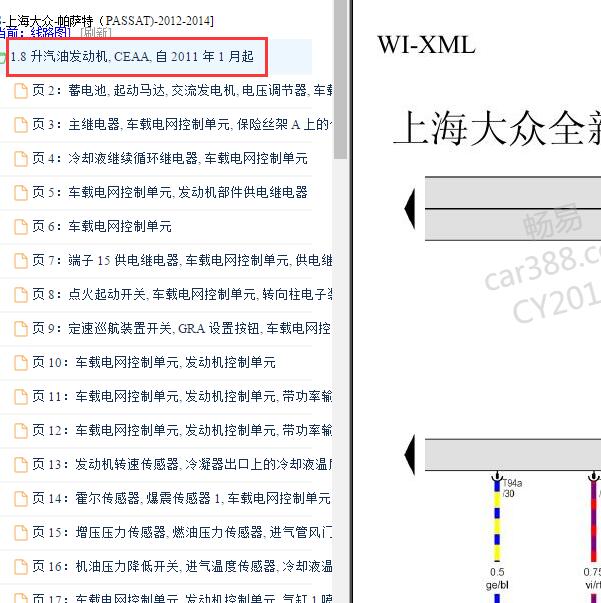The width and height of the screenshot is (601, 603).
Task: Click the lower left arrow in the wiring diagram
Action: click(x=410, y=455)
